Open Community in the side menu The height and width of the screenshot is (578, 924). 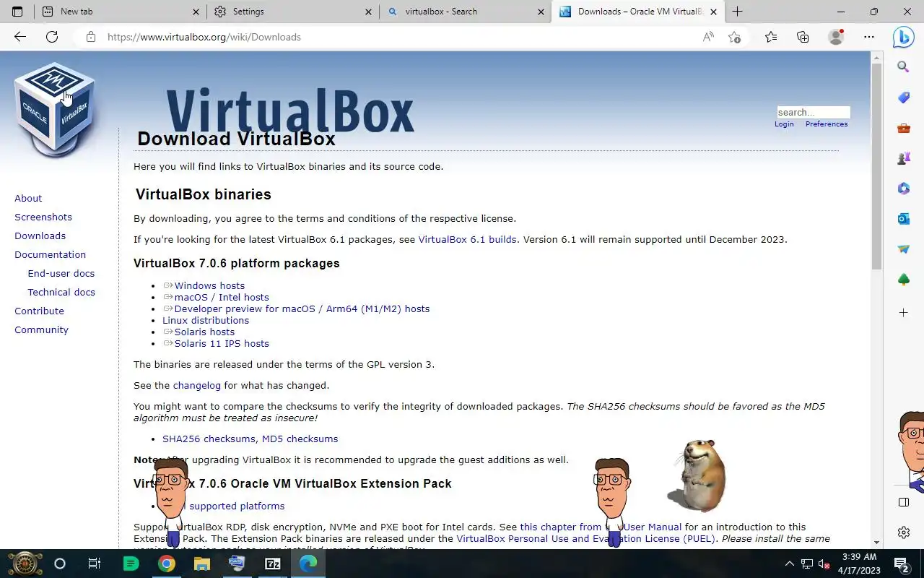[41, 329]
